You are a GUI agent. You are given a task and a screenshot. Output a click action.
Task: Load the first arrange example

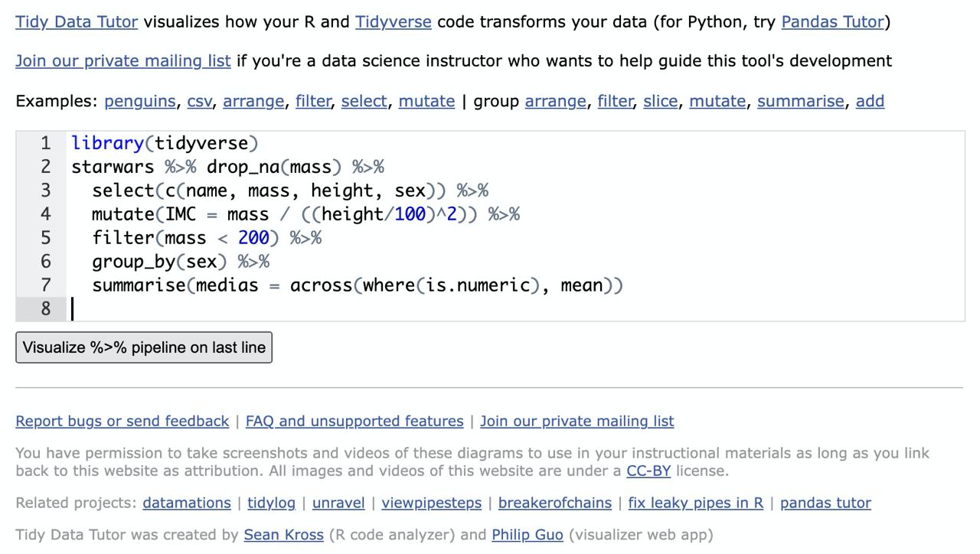tap(253, 101)
